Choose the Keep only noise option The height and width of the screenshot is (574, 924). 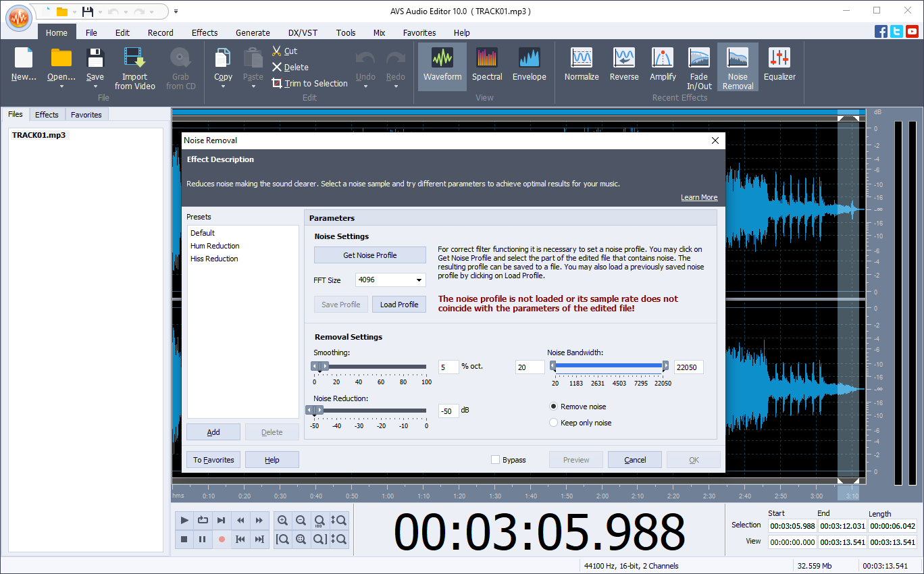(x=555, y=422)
